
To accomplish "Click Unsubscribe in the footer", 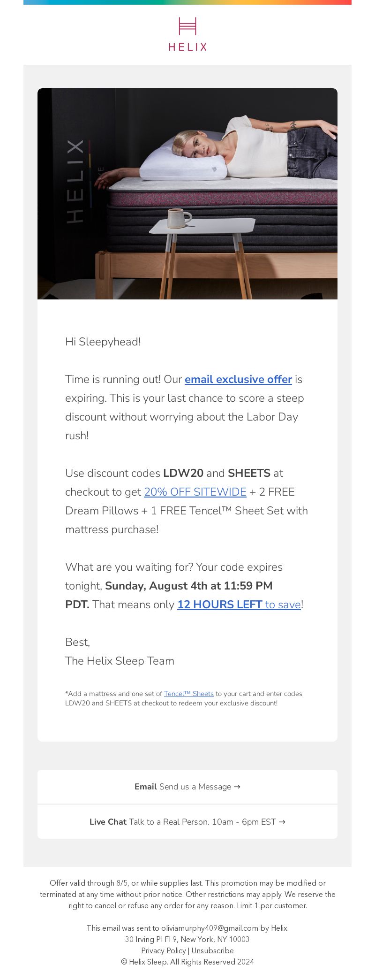I will [212, 950].
